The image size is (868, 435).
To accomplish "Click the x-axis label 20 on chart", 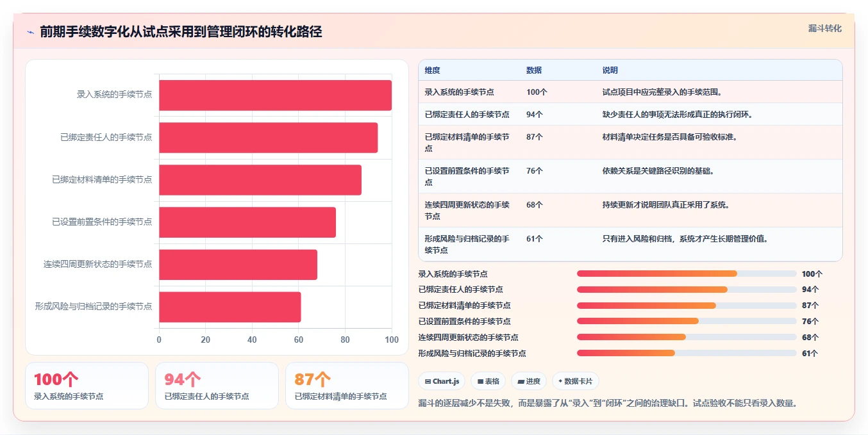I will click(205, 340).
